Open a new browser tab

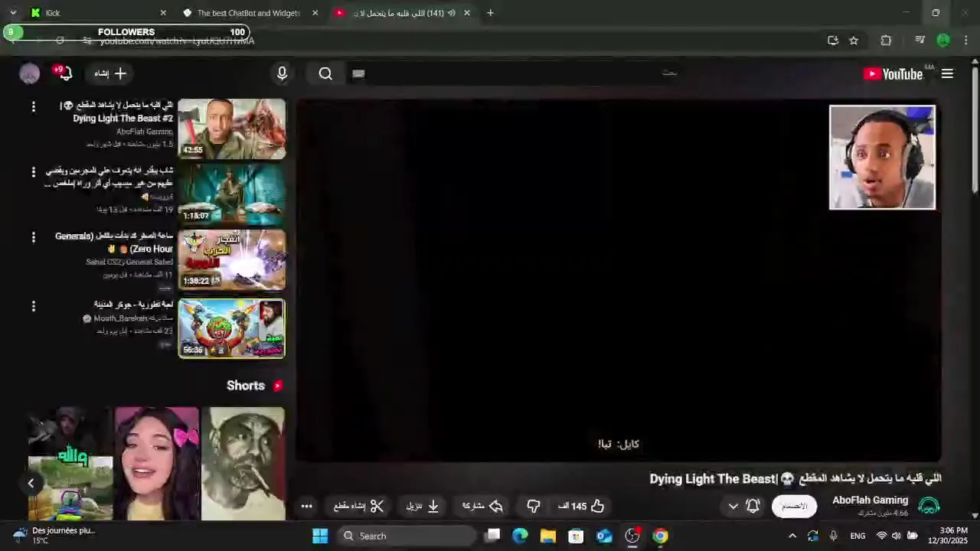[490, 13]
